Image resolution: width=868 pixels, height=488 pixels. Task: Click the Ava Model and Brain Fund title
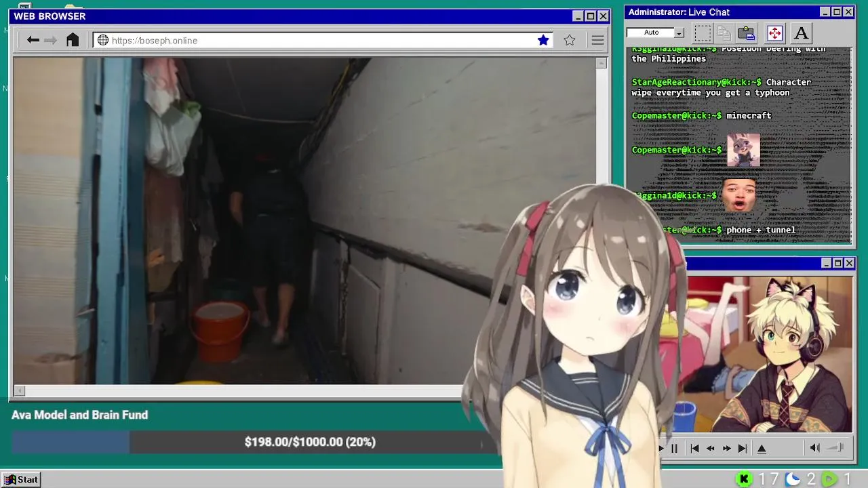click(x=79, y=415)
